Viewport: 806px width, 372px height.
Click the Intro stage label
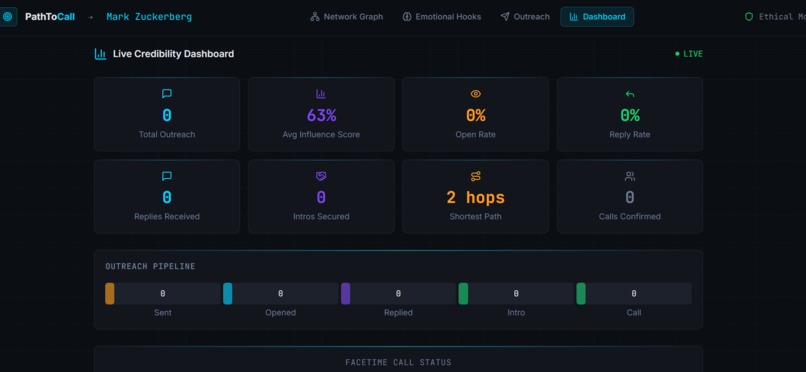[516, 312]
